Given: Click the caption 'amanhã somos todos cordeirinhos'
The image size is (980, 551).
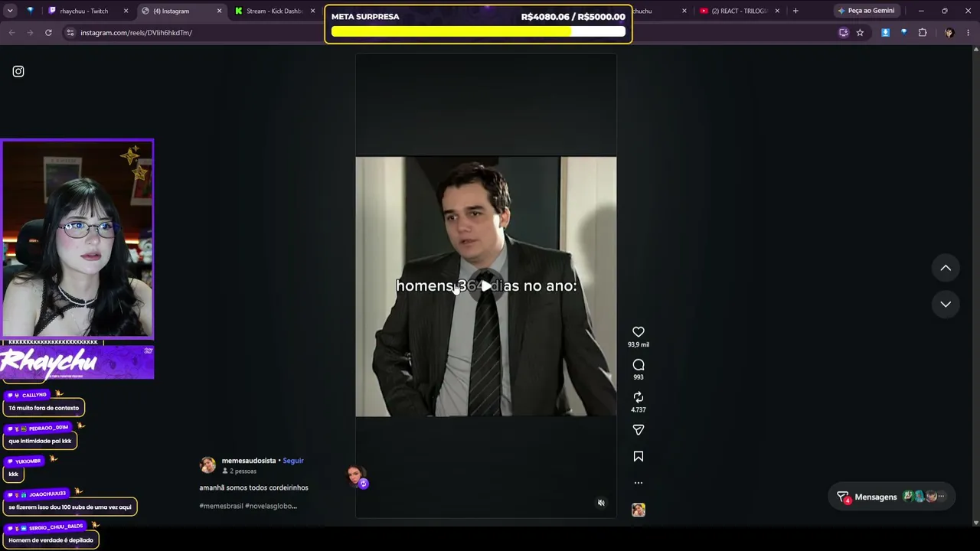Looking at the screenshot, I should pos(253,487).
